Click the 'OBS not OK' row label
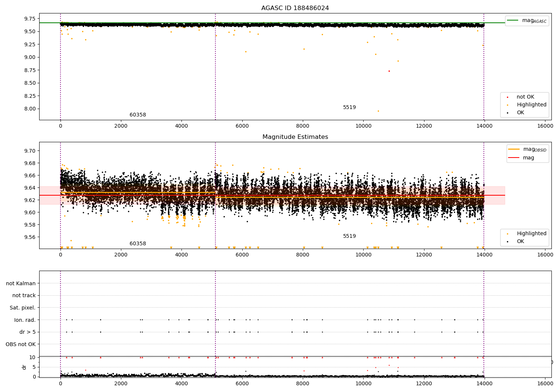This screenshot has width=560, height=392. [x=21, y=344]
